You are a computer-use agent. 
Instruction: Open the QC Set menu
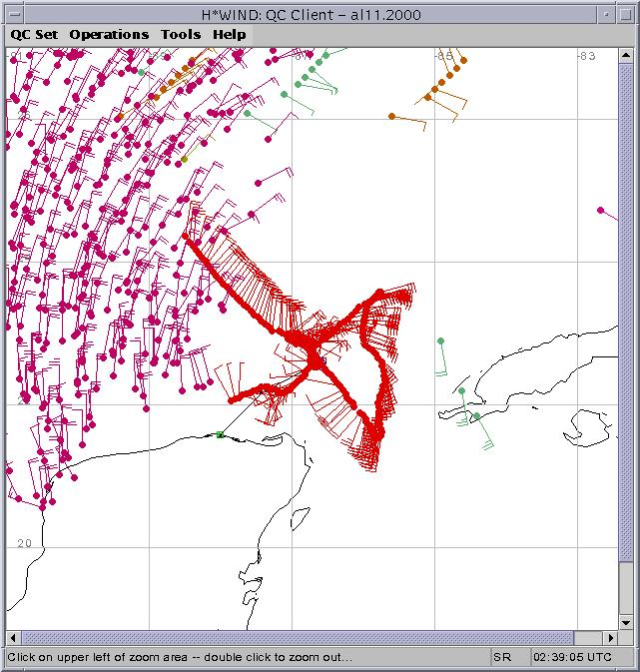pyautogui.click(x=34, y=34)
